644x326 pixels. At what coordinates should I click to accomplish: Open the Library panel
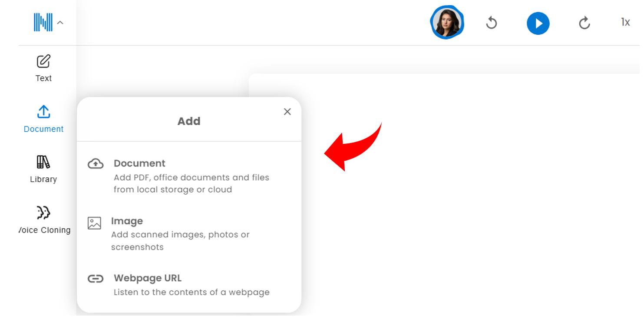pos(43,170)
